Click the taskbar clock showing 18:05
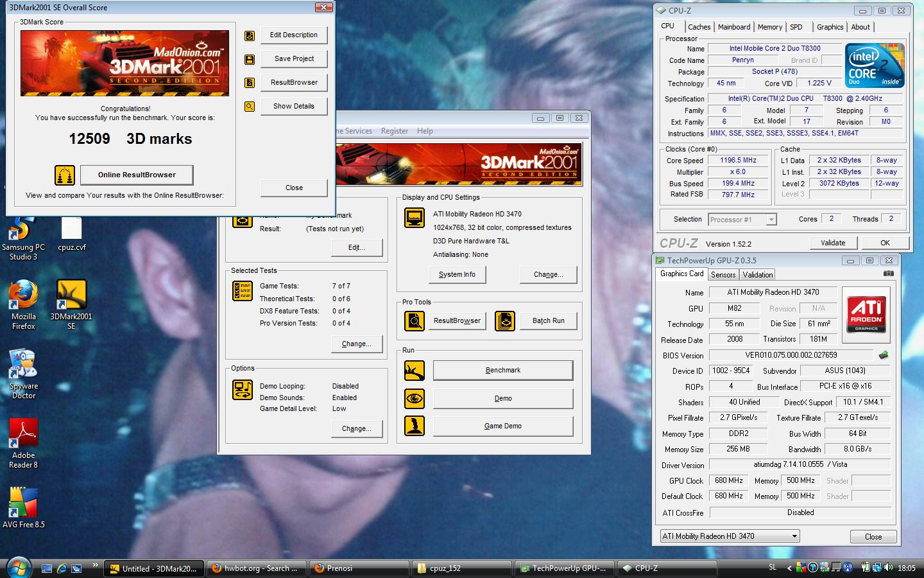 click(906, 568)
